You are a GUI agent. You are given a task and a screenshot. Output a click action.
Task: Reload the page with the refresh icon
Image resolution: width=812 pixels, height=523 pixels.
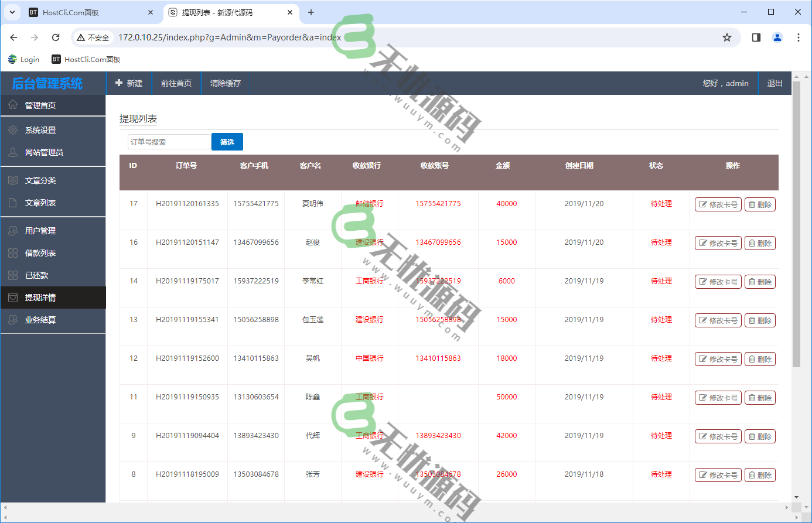pyautogui.click(x=56, y=37)
